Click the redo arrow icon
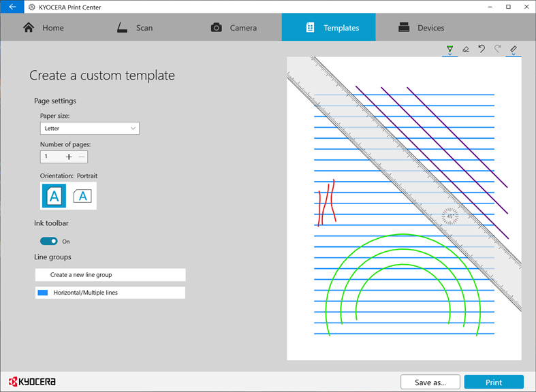536x392 pixels. coord(497,49)
